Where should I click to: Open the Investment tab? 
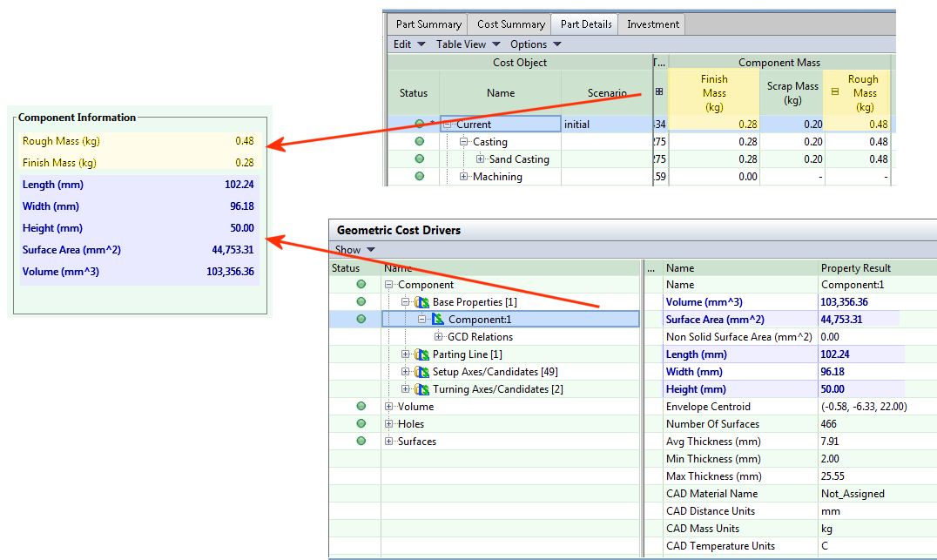tap(651, 24)
